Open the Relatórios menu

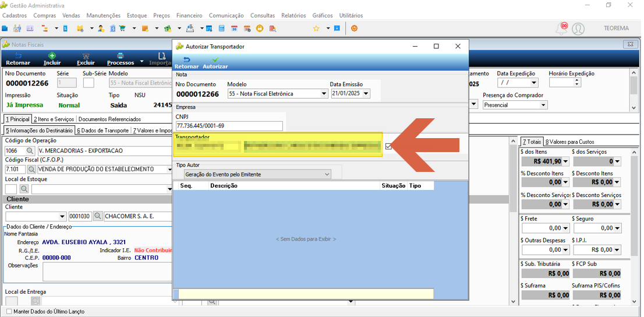pyautogui.click(x=293, y=15)
